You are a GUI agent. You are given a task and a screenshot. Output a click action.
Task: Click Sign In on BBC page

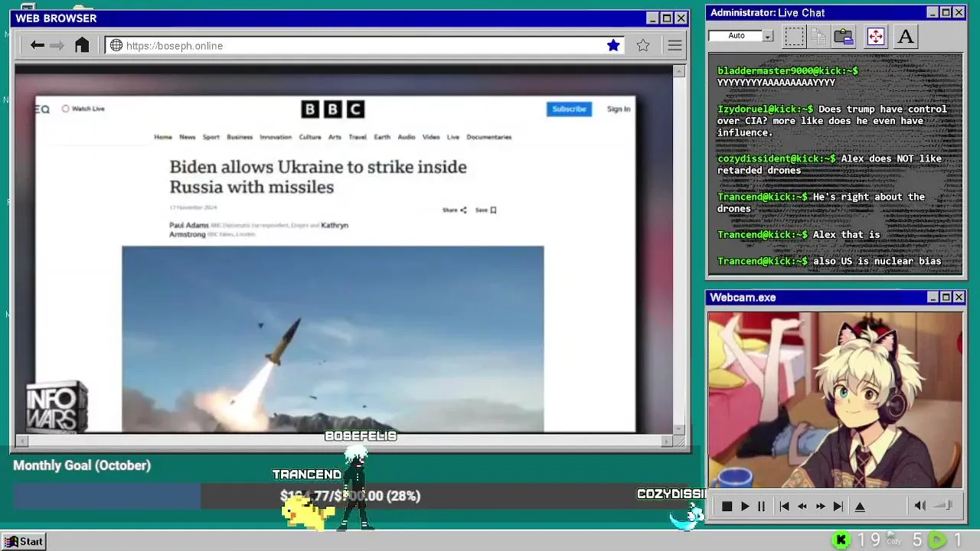point(619,109)
